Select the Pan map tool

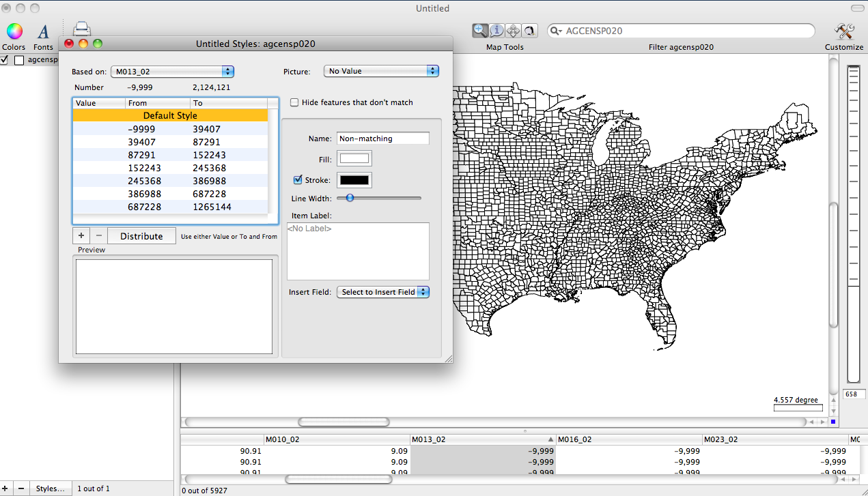coord(513,31)
